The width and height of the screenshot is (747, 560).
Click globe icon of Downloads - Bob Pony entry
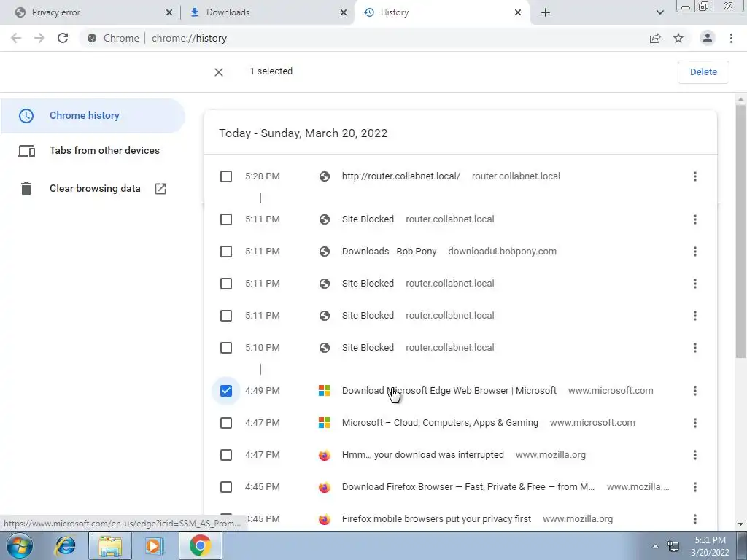[x=325, y=252]
